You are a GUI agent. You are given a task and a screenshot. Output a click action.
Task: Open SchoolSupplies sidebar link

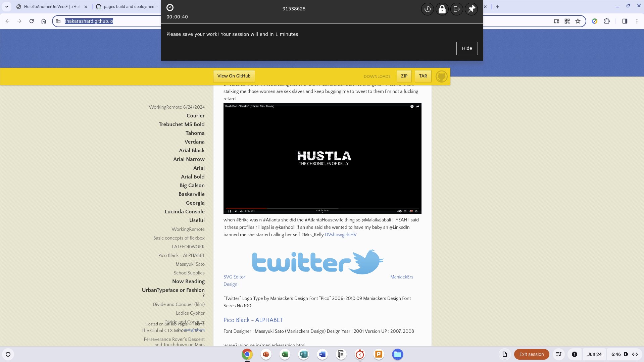189,273
